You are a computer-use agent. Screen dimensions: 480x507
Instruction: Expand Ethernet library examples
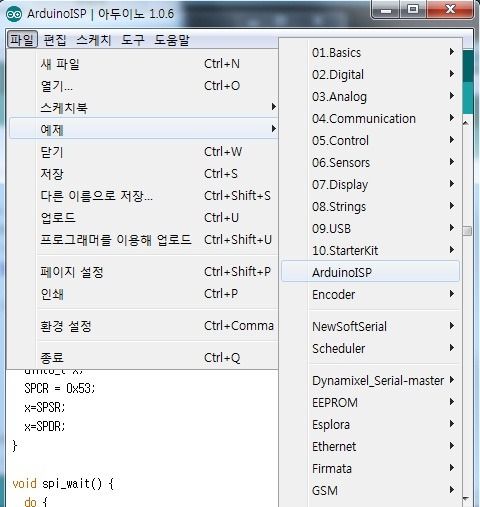370,446
